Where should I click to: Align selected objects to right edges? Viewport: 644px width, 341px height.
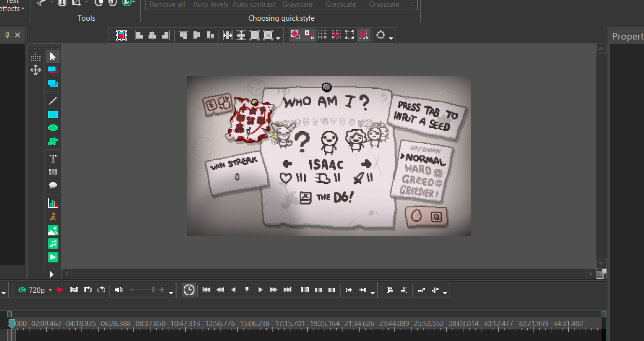pos(166,35)
